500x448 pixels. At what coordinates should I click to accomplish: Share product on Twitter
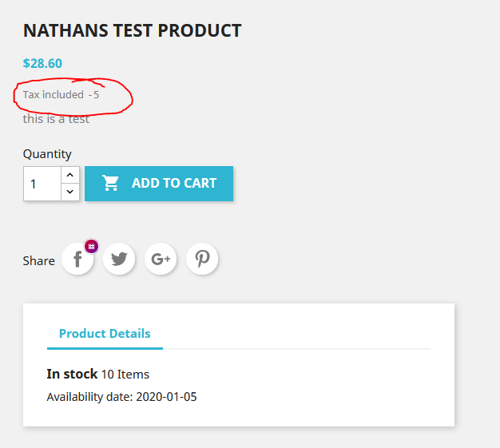[x=119, y=259]
